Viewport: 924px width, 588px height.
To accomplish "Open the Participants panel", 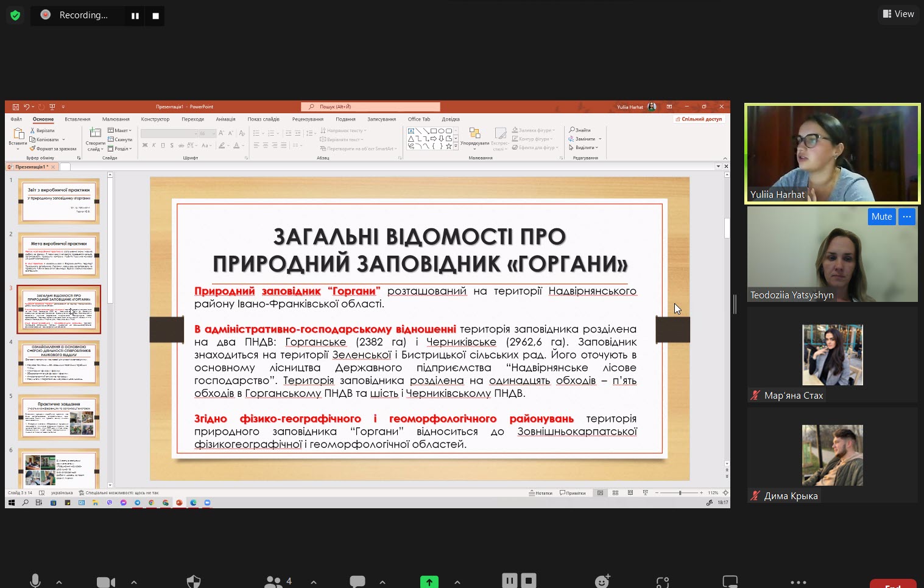I will 274,582.
